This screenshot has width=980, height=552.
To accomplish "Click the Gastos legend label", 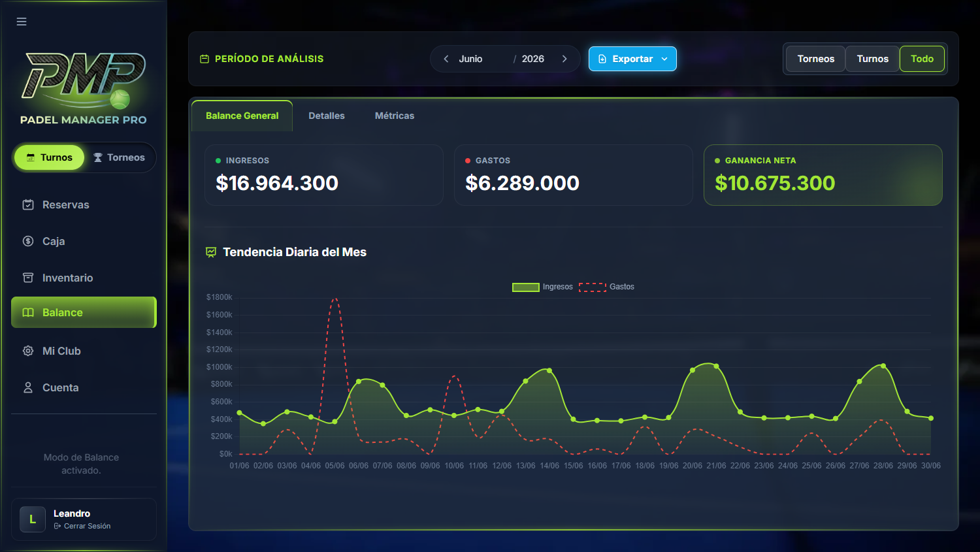I will click(x=622, y=287).
